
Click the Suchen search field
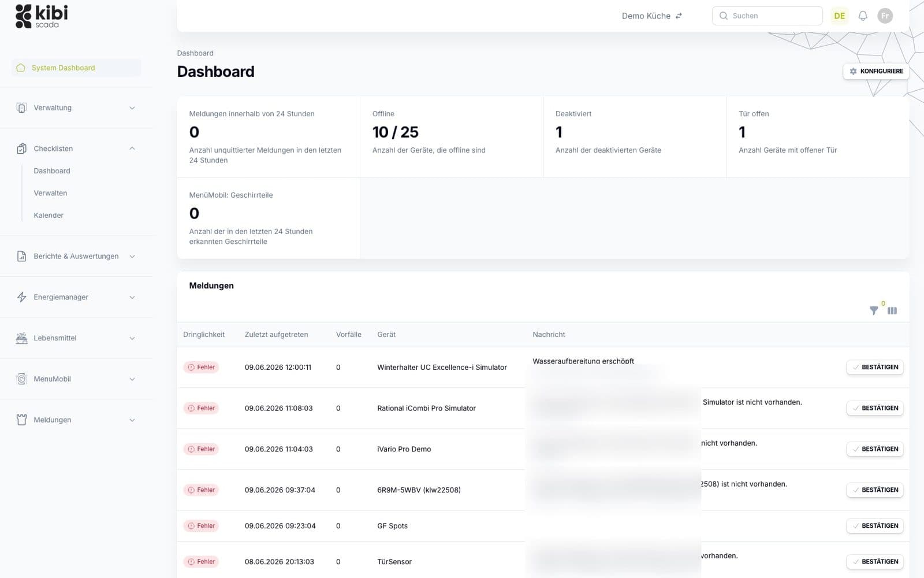(767, 16)
